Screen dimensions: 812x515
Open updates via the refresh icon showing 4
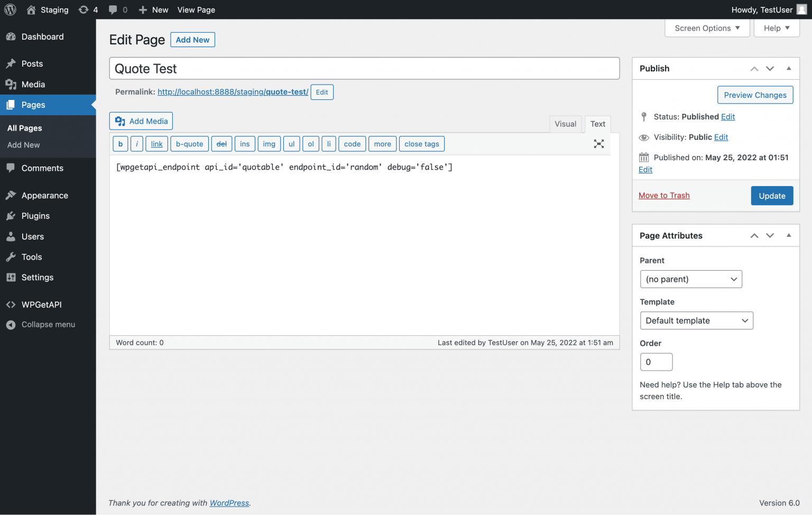[x=88, y=10]
